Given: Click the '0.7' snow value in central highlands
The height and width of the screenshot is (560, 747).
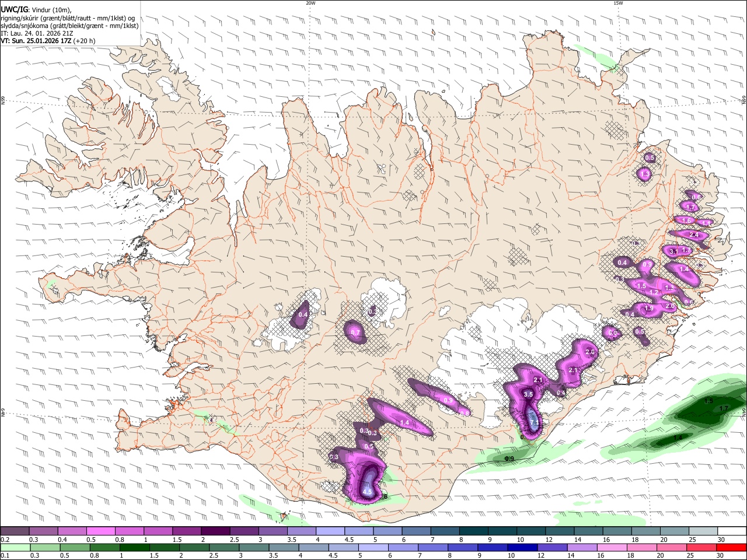Looking at the screenshot, I should coord(355,332).
